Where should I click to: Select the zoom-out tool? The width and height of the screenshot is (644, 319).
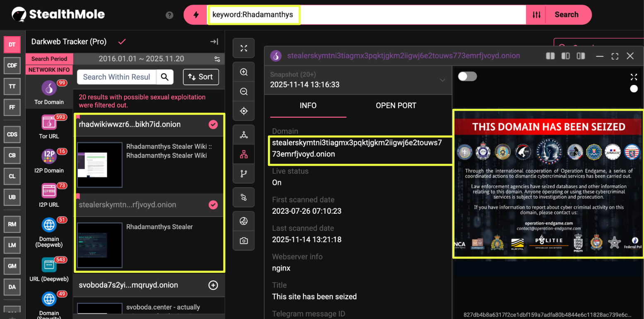click(244, 91)
